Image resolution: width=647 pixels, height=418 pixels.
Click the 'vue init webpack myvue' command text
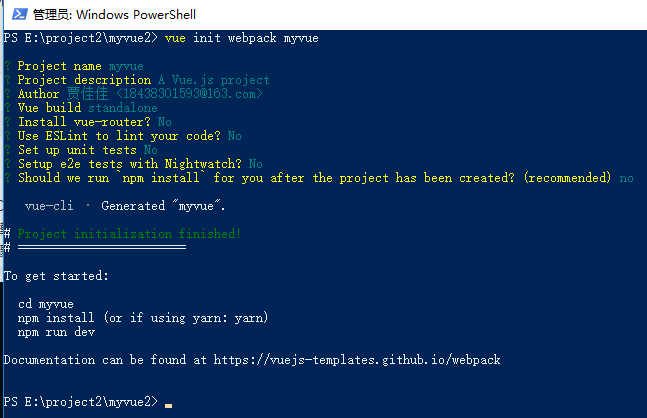click(x=241, y=38)
